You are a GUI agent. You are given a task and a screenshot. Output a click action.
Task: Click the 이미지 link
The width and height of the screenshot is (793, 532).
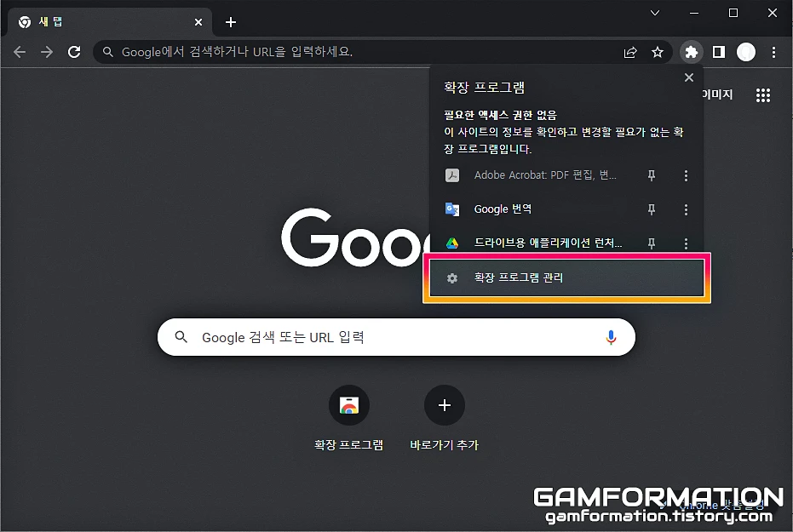[x=718, y=94]
